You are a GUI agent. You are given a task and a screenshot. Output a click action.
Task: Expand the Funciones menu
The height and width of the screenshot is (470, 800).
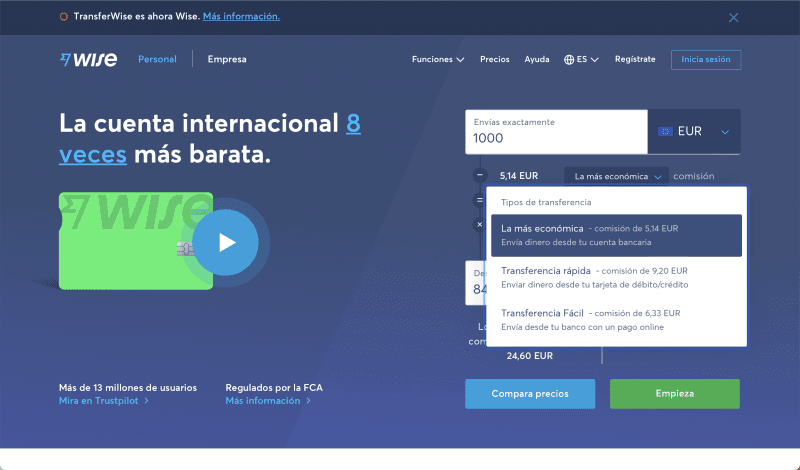coord(438,59)
